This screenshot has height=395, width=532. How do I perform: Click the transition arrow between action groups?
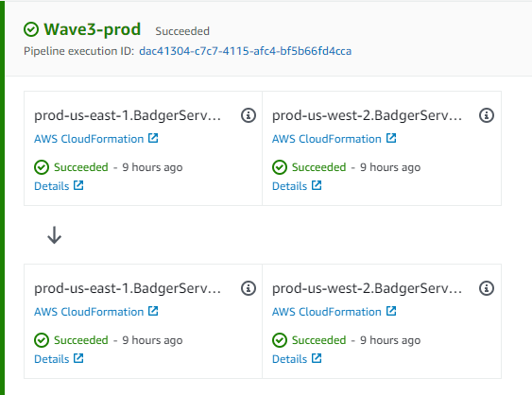tap(54, 235)
